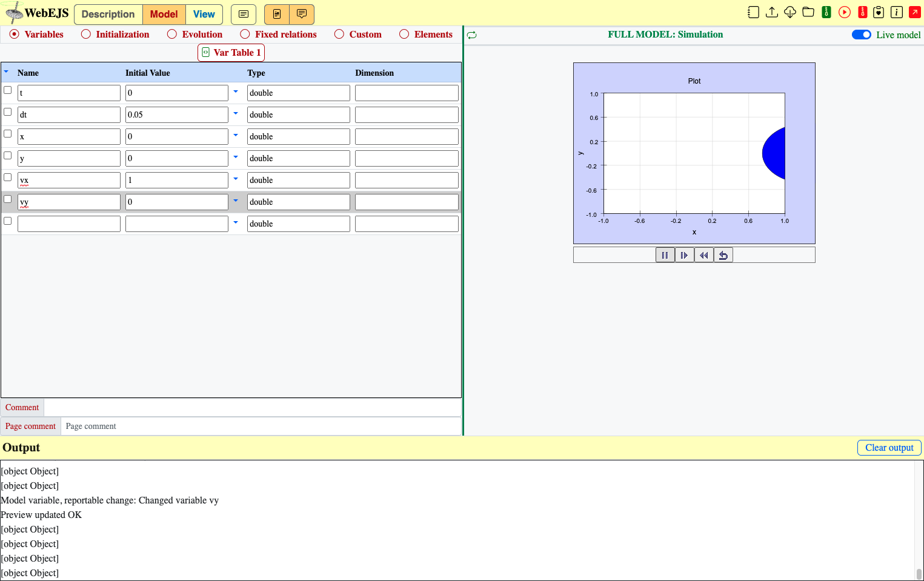The height and width of the screenshot is (581, 924).
Task: Tick the checkbox for variable vx
Action: tap(8, 178)
